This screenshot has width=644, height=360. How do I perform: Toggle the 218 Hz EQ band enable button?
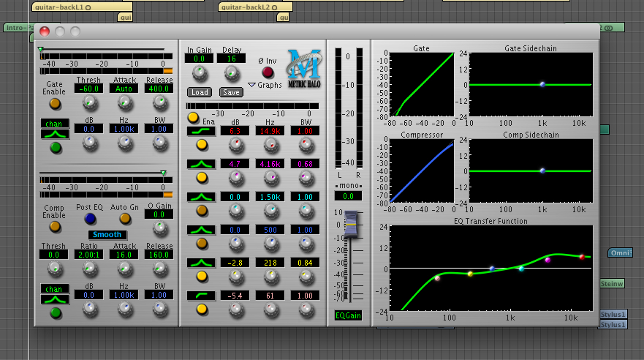(x=201, y=276)
